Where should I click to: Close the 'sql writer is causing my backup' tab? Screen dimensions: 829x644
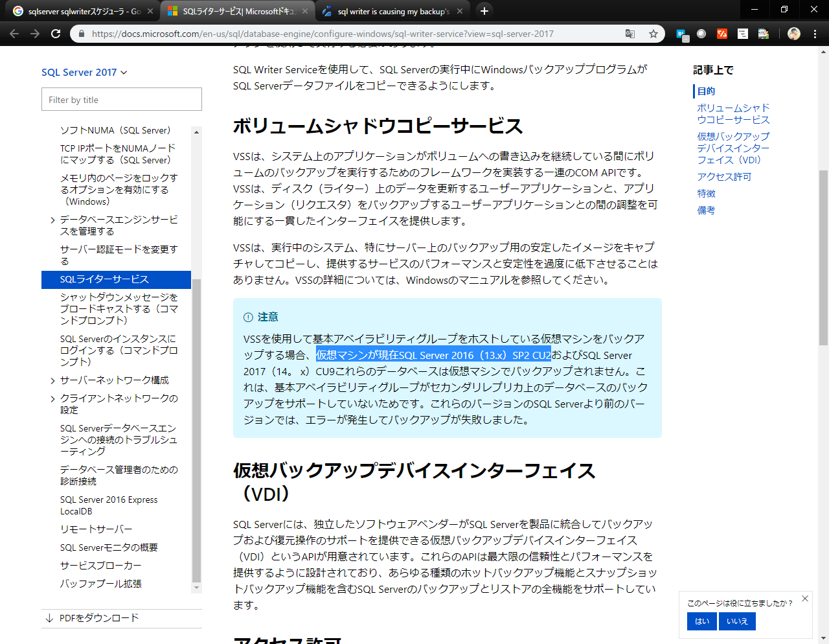click(460, 11)
